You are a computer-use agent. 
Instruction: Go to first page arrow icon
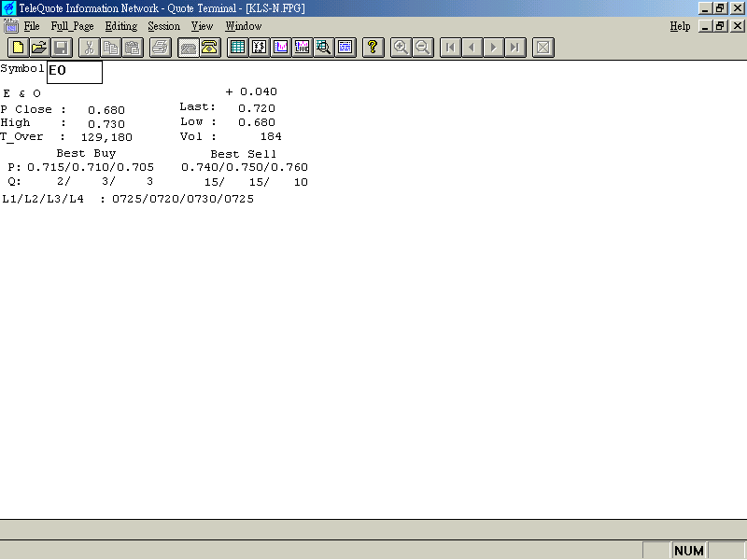click(451, 48)
